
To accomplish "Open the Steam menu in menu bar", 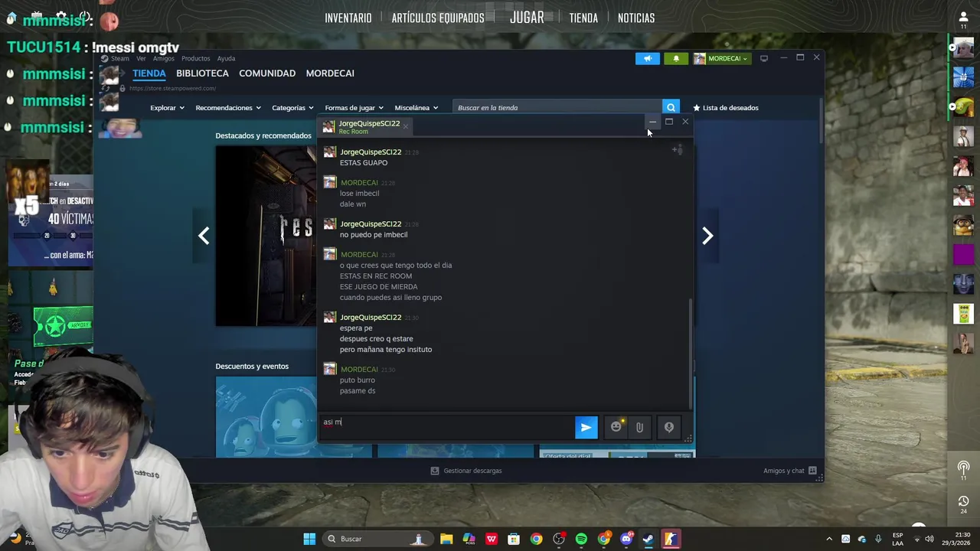I will (119, 58).
